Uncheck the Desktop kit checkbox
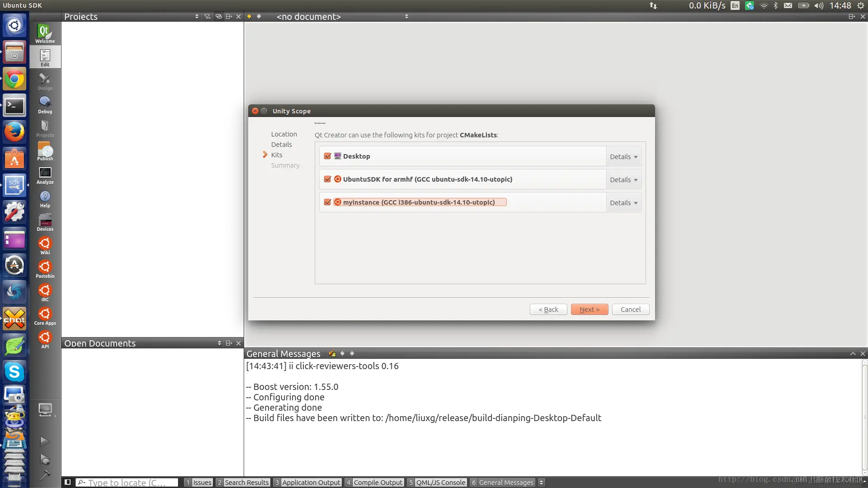 [x=328, y=156]
